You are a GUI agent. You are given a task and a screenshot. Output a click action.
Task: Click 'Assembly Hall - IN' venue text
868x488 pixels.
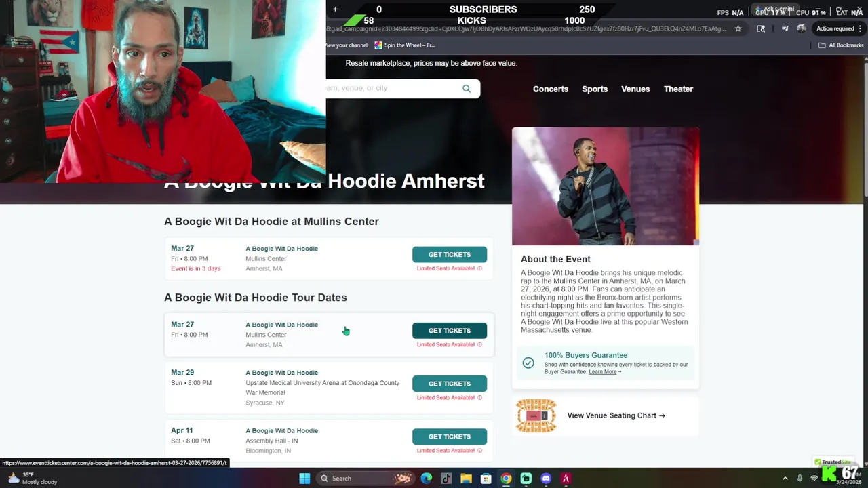[271, 441]
